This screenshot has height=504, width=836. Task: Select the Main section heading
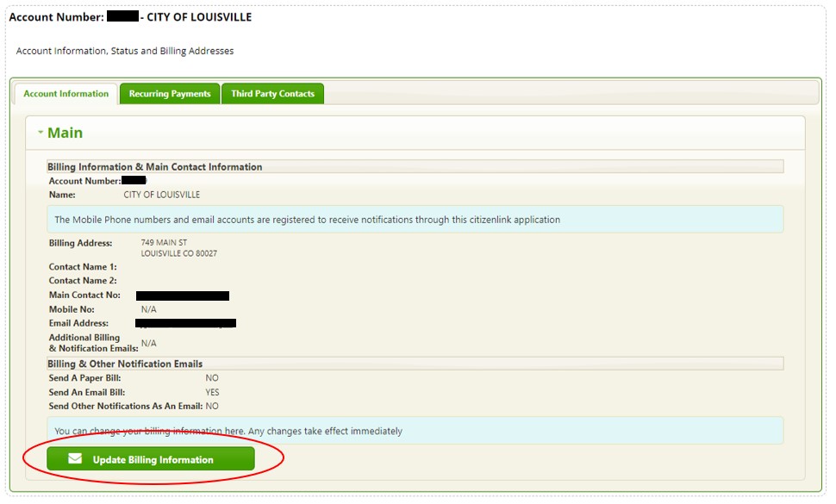65,133
